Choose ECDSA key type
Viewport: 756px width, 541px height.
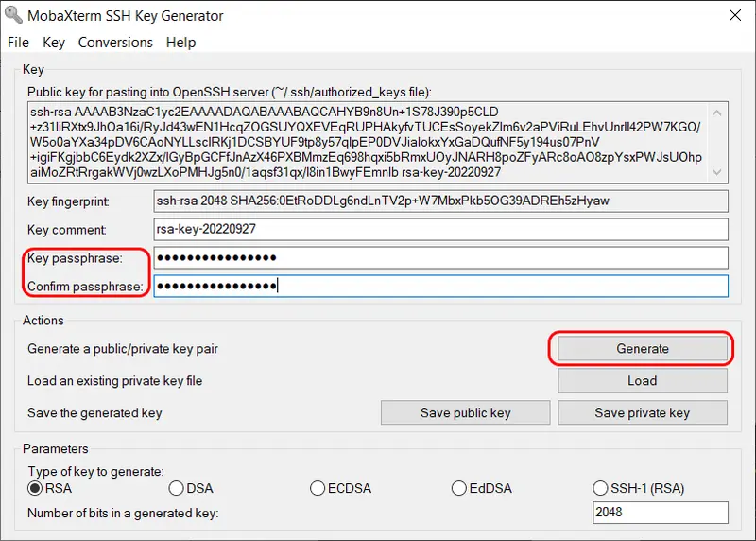point(318,489)
